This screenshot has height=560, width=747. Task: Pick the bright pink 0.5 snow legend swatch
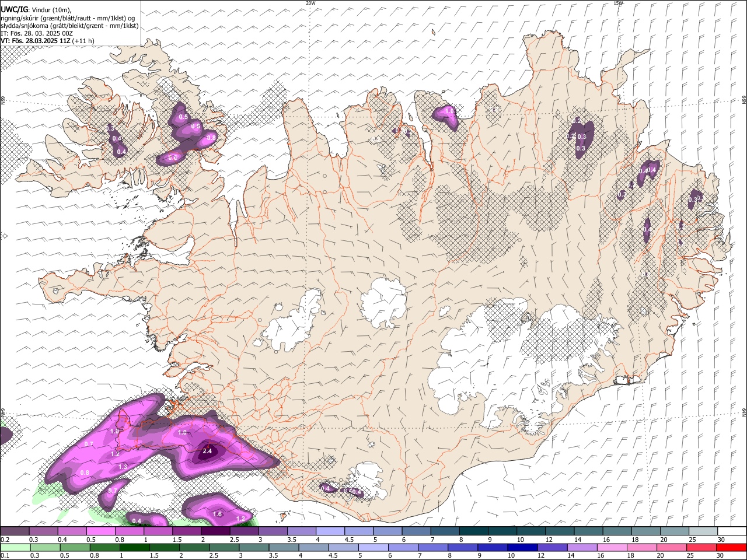pos(101,531)
